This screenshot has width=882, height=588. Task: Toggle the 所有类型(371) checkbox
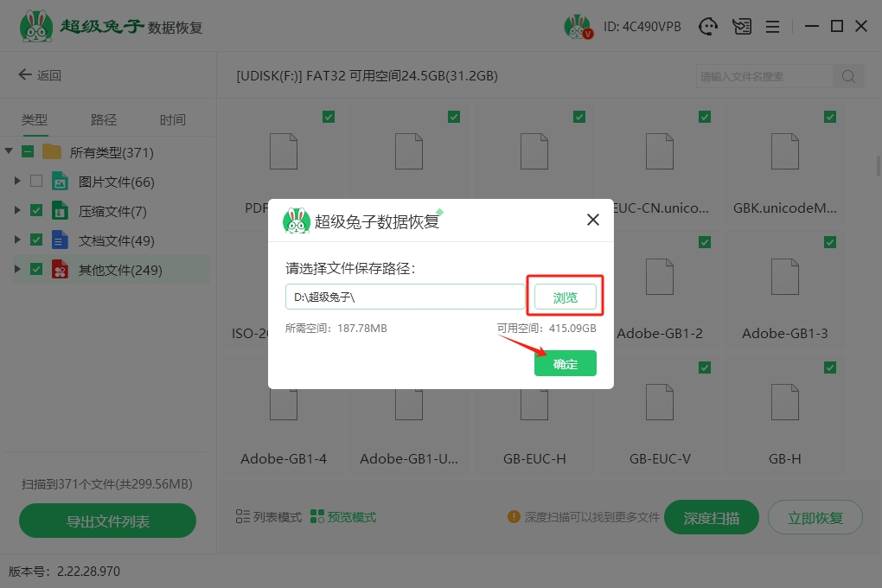28,152
